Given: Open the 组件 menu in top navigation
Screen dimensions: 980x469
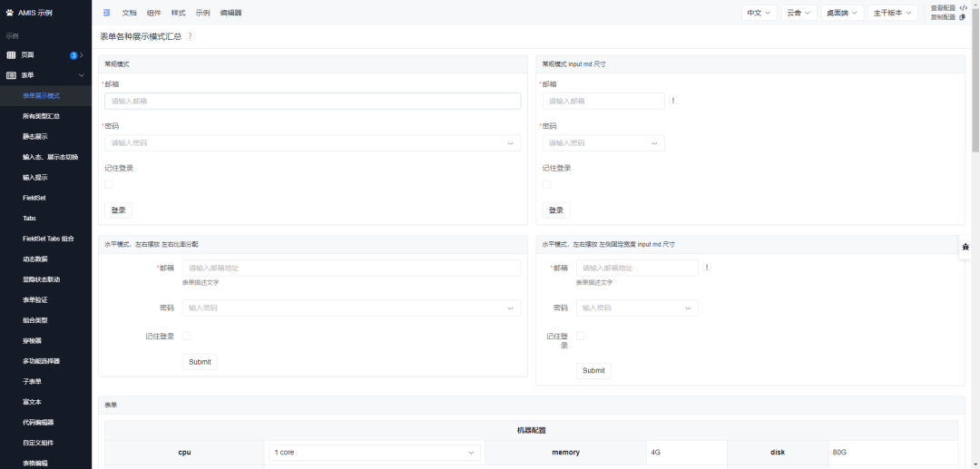Looking at the screenshot, I should coord(153,13).
